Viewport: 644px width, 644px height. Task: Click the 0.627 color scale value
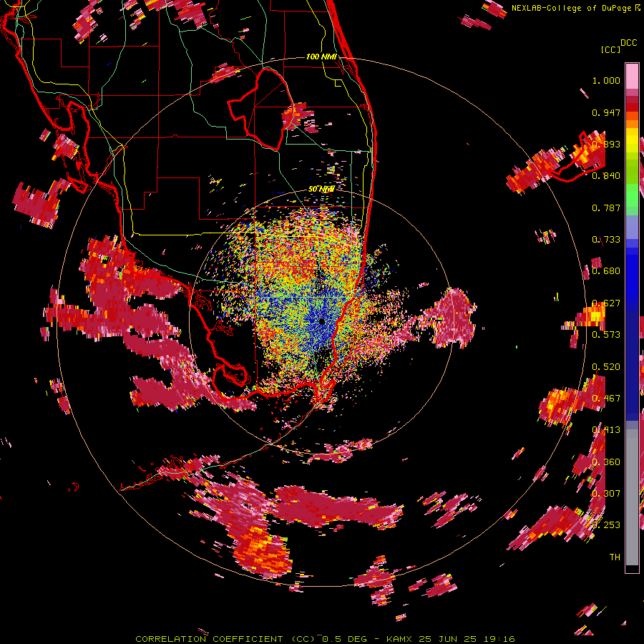pyautogui.click(x=606, y=303)
